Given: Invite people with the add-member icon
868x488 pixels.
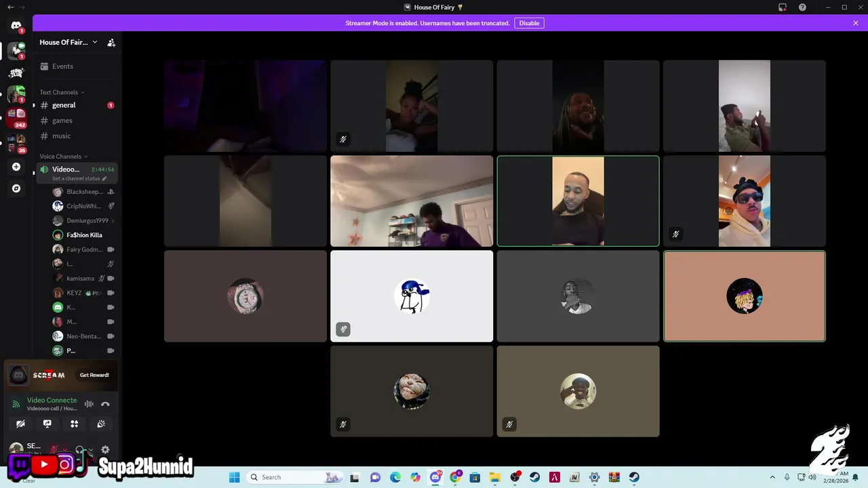Looking at the screenshot, I should pos(111,43).
